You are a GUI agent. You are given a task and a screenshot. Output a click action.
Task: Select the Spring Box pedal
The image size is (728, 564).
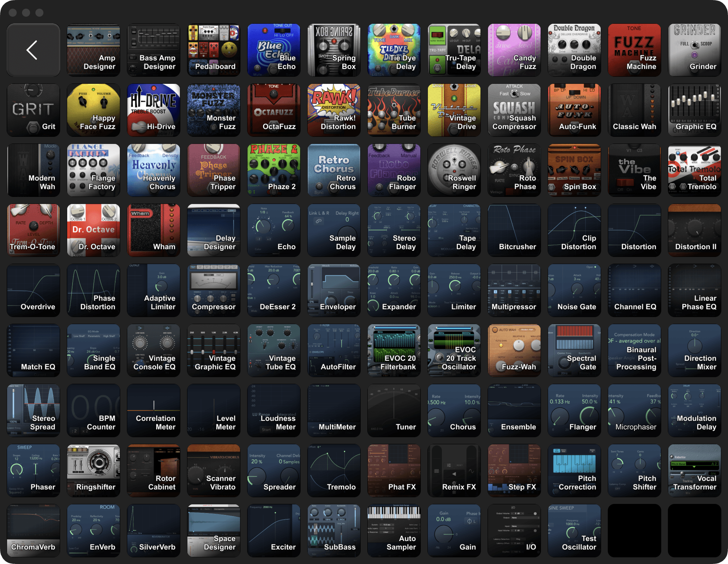[334, 50]
